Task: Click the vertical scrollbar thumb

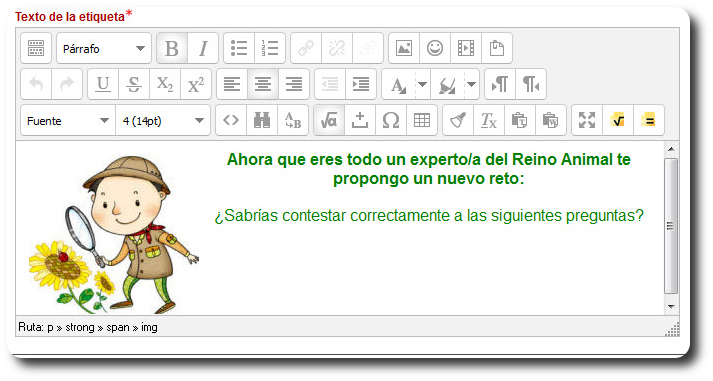Action: click(x=671, y=226)
